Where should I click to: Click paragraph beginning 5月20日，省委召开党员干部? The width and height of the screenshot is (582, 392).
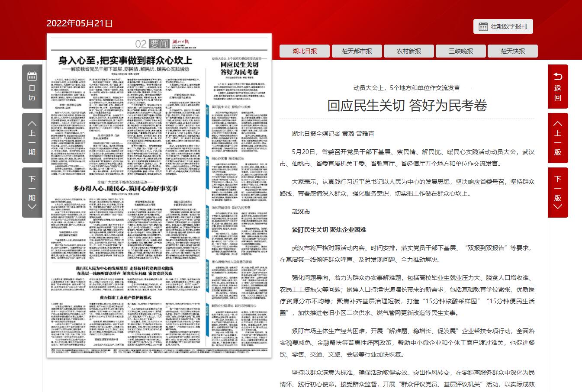click(407, 158)
